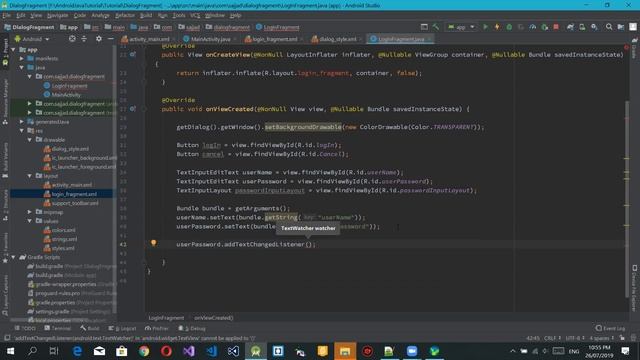Open SDK Manager toolbar icon
Image resolution: width=640 pixels, height=360 pixels.
pyautogui.click(x=594, y=27)
